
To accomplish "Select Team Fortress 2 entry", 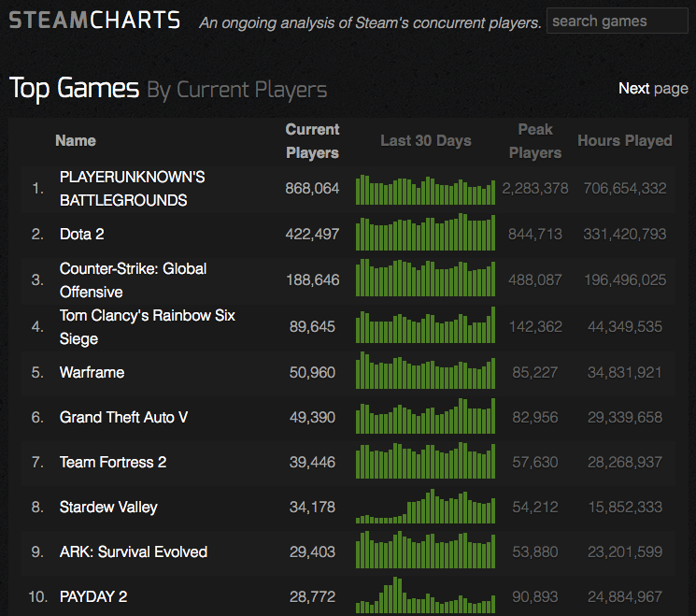I will (x=111, y=462).
